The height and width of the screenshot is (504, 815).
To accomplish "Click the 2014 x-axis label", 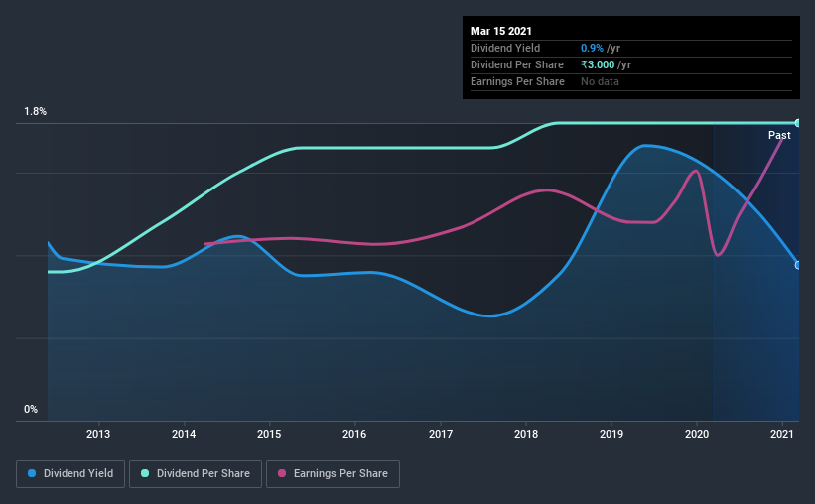I will coord(184,434).
